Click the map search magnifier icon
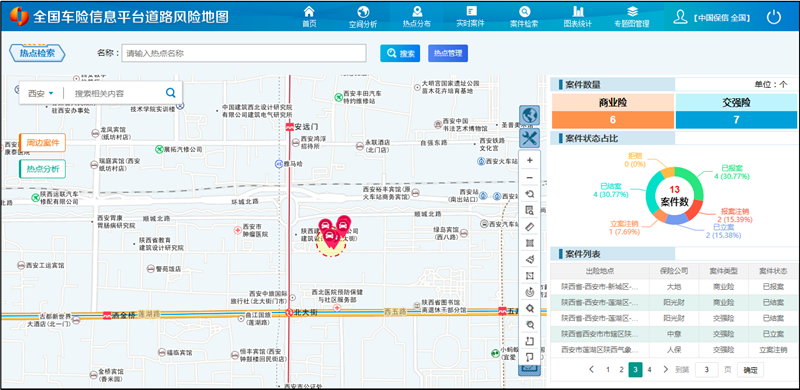Image resolution: width=800 pixels, height=390 pixels. pyautogui.click(x=170, y=93)
